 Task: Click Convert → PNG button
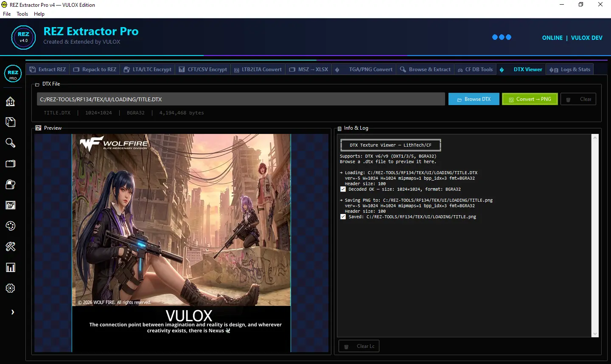click(x=530, y=99)
